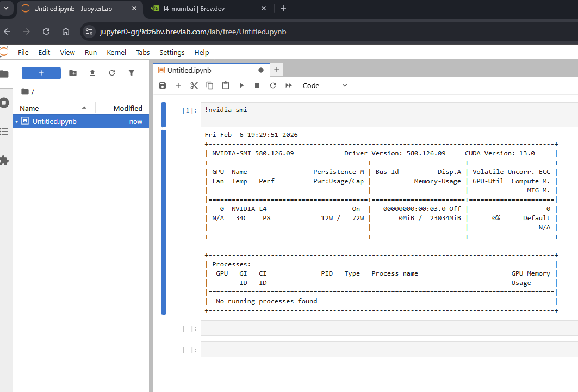Click the JupyterLab logo
This screenshot has width=578, height=392.
[4, 52]
